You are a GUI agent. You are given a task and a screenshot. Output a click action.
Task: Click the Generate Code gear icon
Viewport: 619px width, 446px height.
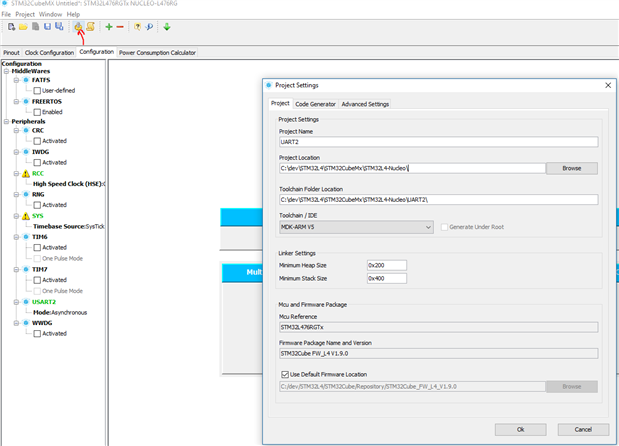(77, 26)
